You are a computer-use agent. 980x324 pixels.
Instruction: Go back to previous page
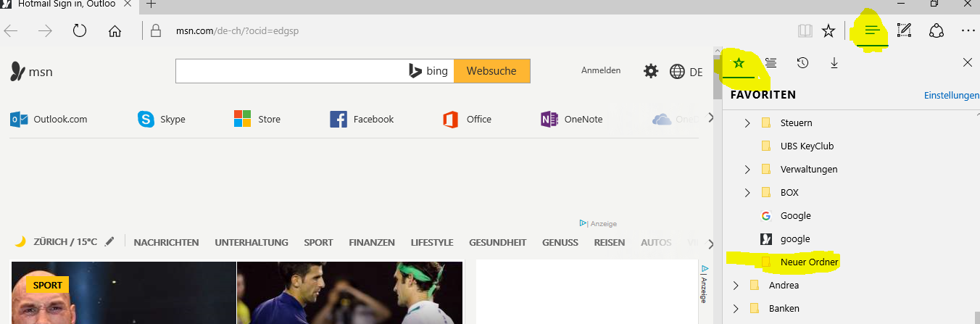click(x=11, y=31)
